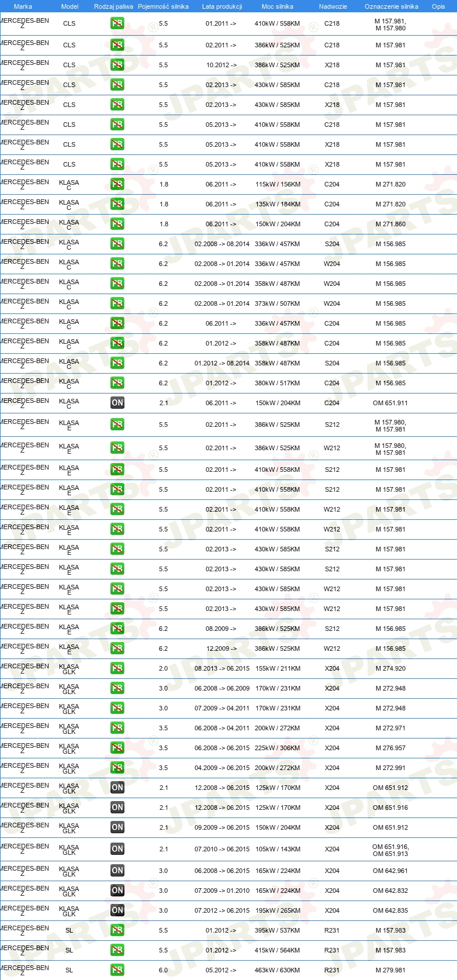Click the Nadwozie column header
This screenshot has width=457, height=980.
tap(333, 6)
